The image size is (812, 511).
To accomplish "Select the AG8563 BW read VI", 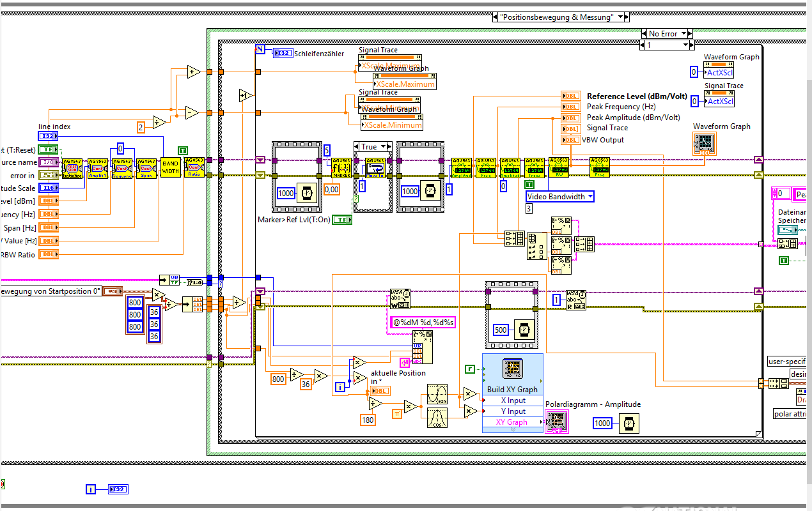I will (x=559, y=167).
